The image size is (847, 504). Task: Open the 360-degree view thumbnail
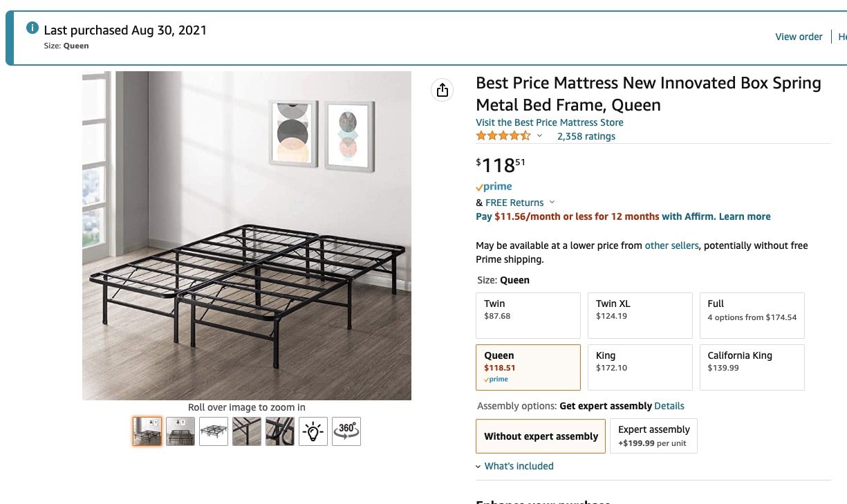coord(346,431)
